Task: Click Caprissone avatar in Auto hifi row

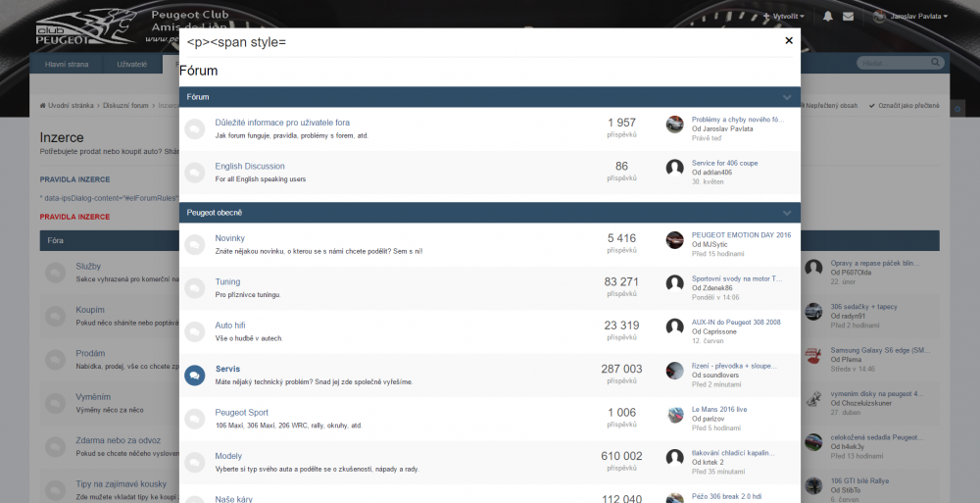Action: tap(674, 327)
